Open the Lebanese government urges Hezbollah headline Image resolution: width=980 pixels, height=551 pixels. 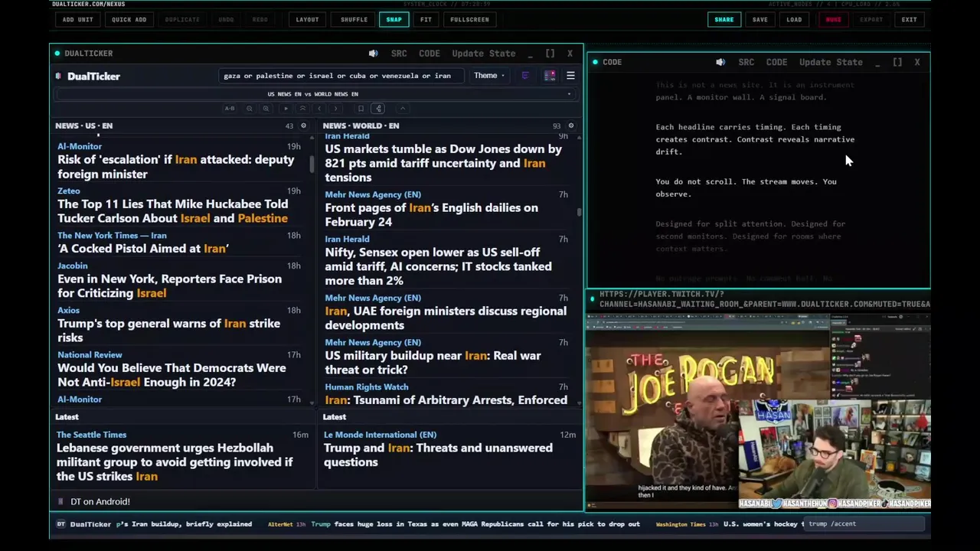point(175,462)
